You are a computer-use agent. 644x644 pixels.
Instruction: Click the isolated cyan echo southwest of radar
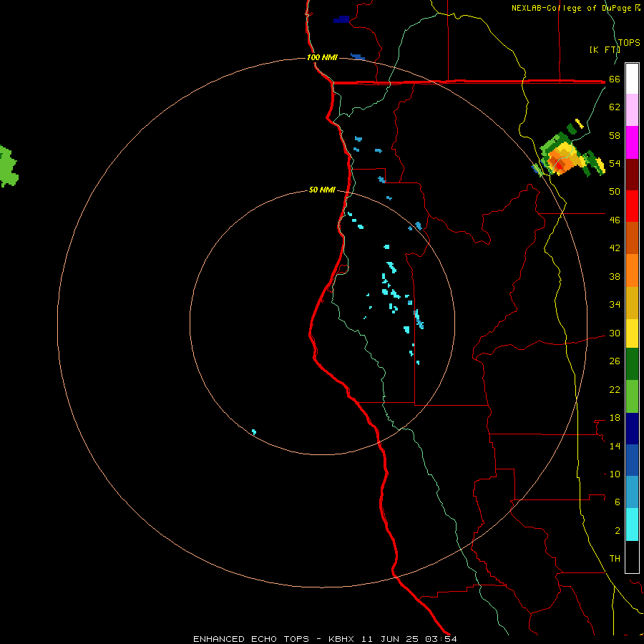[x=254, y=431]
